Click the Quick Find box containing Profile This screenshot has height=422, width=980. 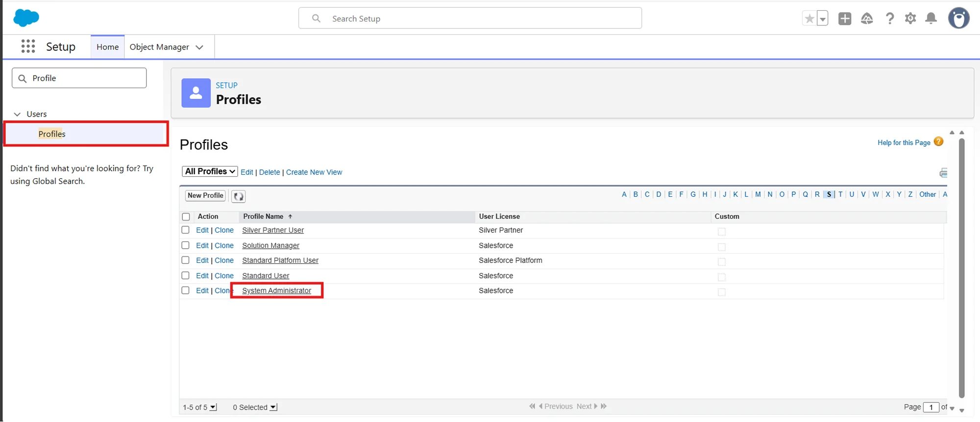[79, 78]
